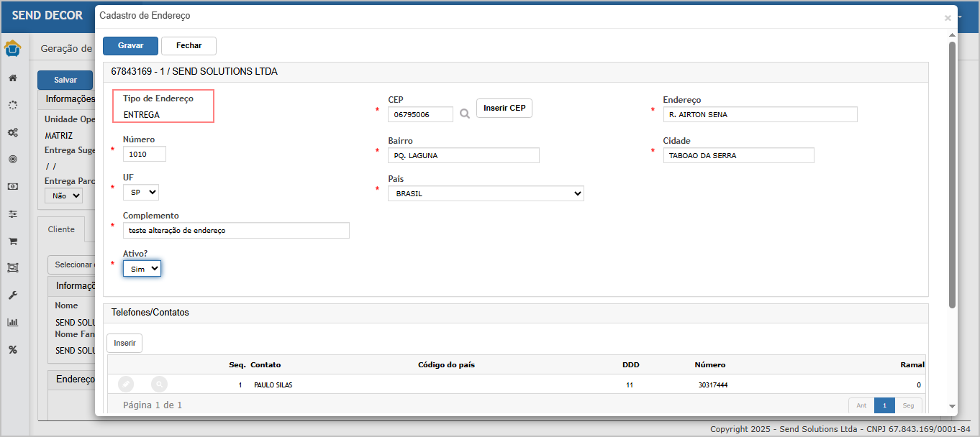Open the shopping cart icon in the sidebar
This screenshot has height=437, width=980.
pos(12,241)
